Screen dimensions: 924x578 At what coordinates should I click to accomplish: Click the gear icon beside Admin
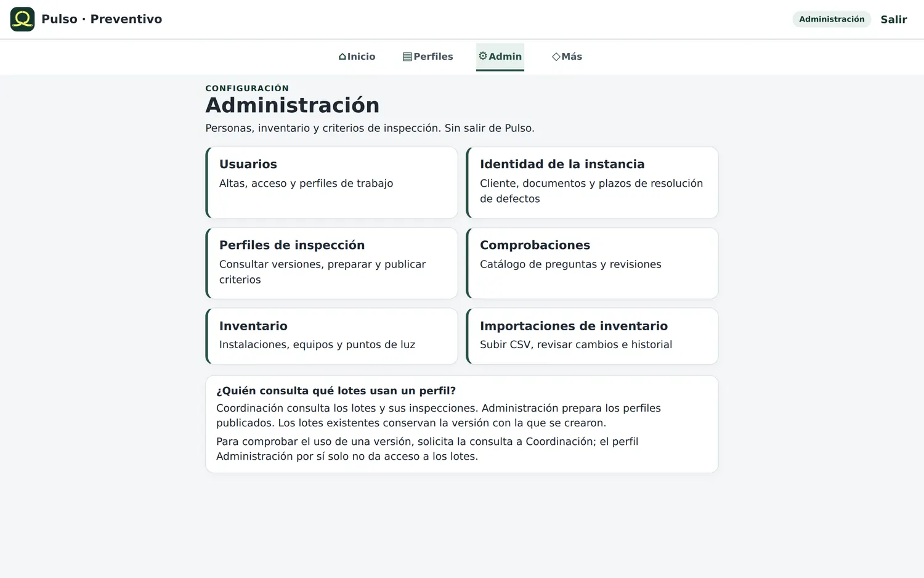pos(483,56)
